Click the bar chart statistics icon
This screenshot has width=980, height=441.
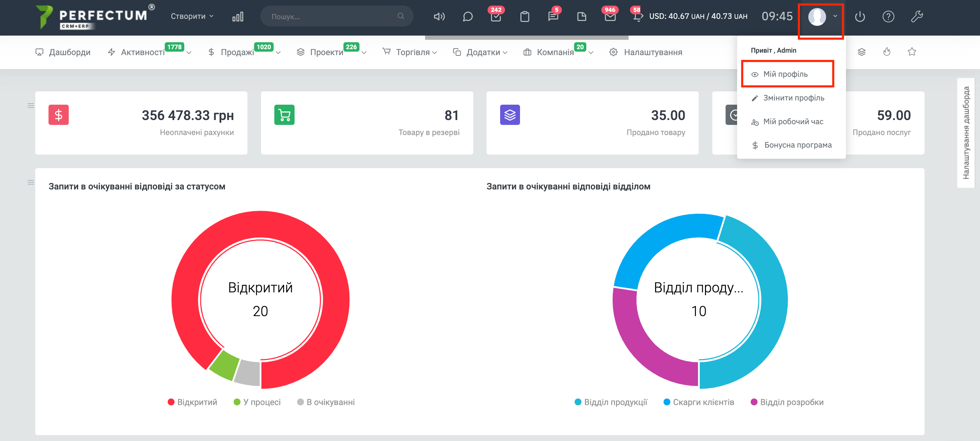pyautogui.click(x=238, y=16)
